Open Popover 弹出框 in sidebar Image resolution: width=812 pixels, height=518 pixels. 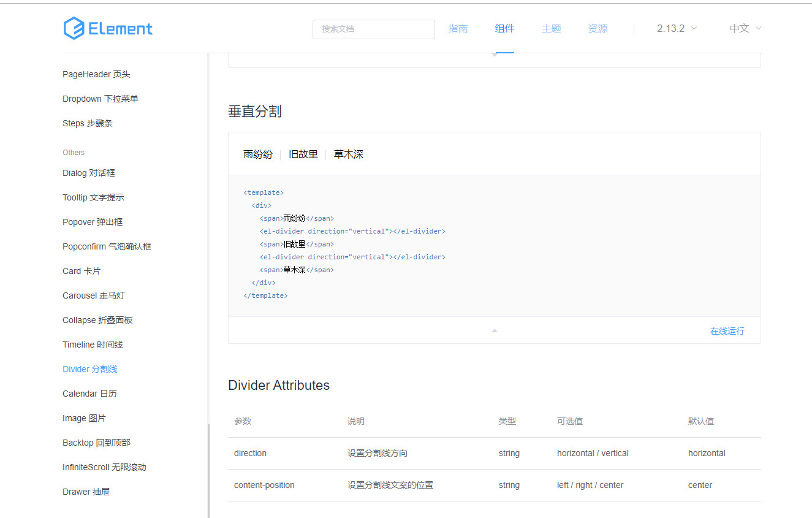(93, 222)
